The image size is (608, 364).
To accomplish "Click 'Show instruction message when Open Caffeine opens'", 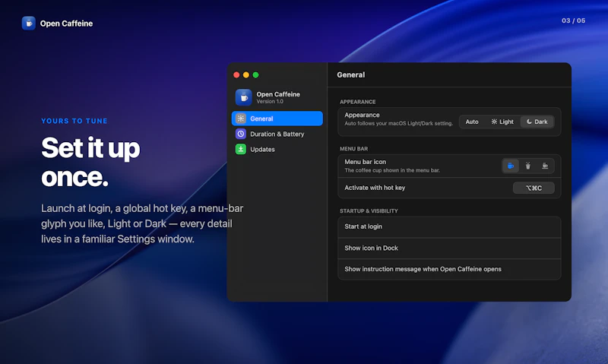I will (x=449, y=269).
